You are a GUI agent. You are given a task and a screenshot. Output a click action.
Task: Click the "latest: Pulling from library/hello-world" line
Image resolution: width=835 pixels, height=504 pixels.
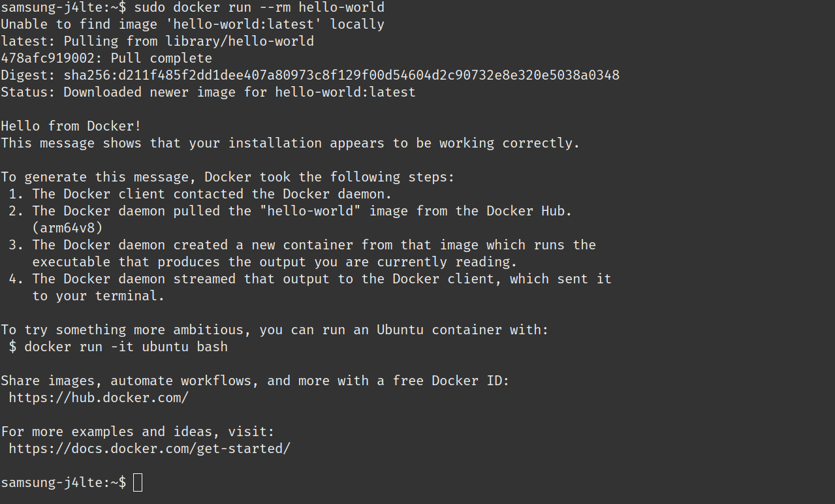tap(157, 41)
